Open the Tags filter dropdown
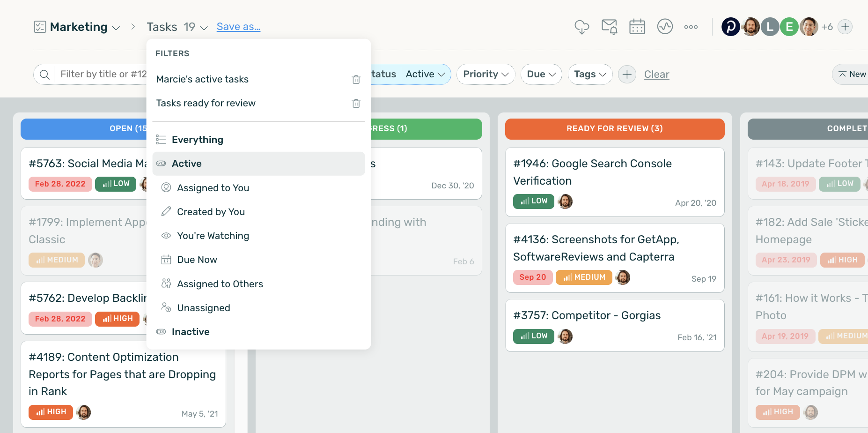Image resolution: width=868 pixels, height=433 pixels. tap(589, 74)
